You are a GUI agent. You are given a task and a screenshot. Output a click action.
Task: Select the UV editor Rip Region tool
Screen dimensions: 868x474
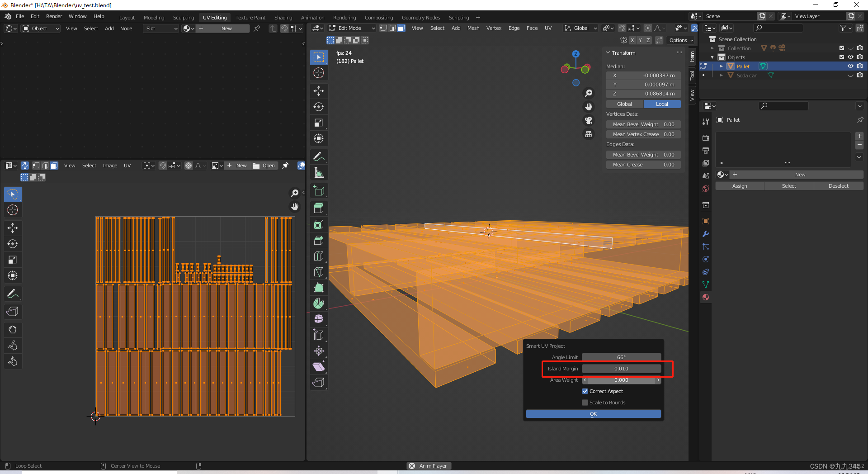(13, 312)
